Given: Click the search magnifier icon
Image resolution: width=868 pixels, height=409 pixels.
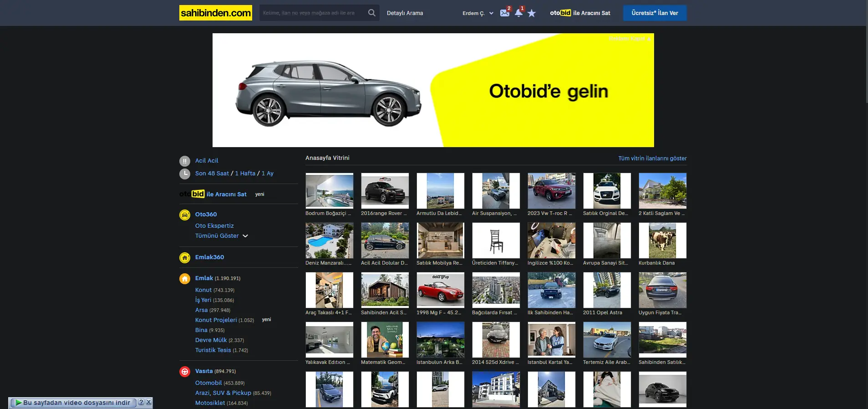Looking at the screenshot, I should click(372, 13).
